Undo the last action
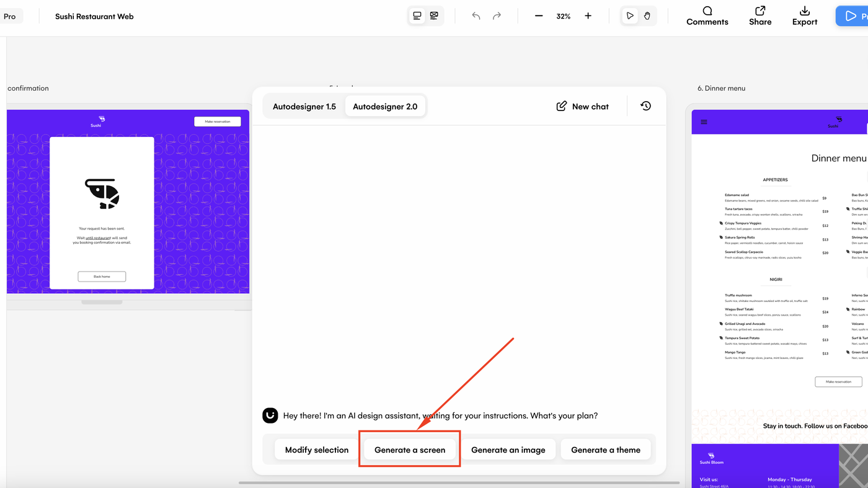The height and width of the screenshot is (488, 868). pos(476,16)
